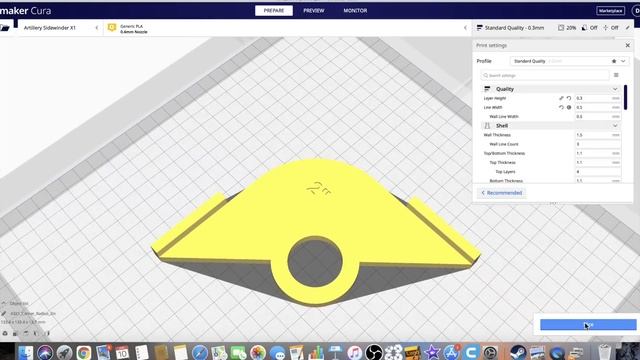
Task: Edit the Wall Line Count value field
Action: point(598,144)
